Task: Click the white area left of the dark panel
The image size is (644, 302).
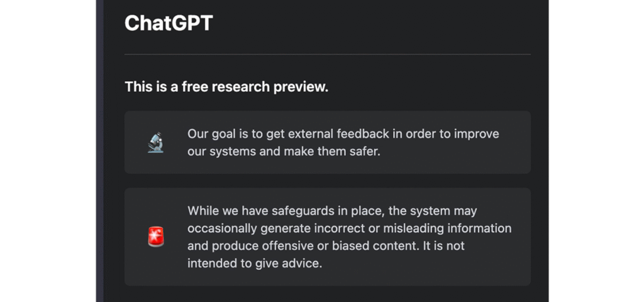Action: tap(47, 151)
